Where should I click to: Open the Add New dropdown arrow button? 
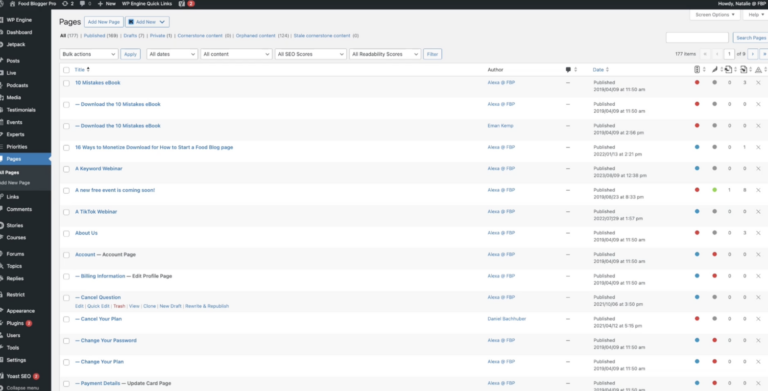point(162,22)
